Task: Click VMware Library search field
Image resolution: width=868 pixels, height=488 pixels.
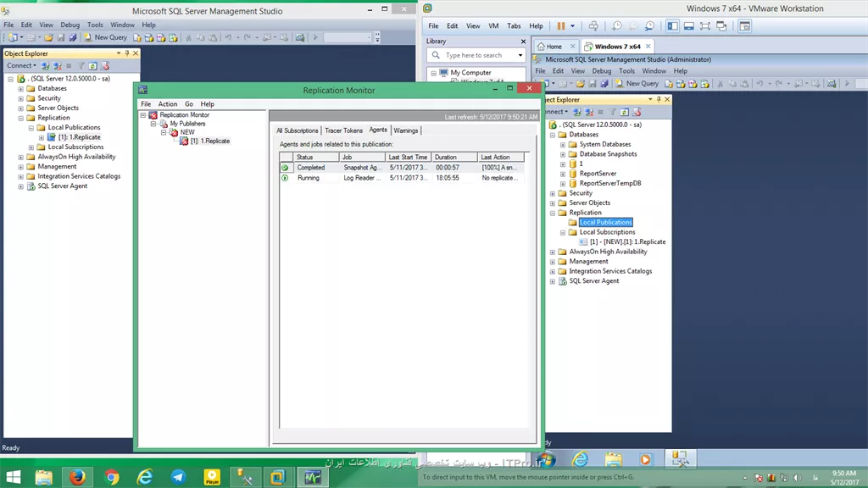Action: 476,55
